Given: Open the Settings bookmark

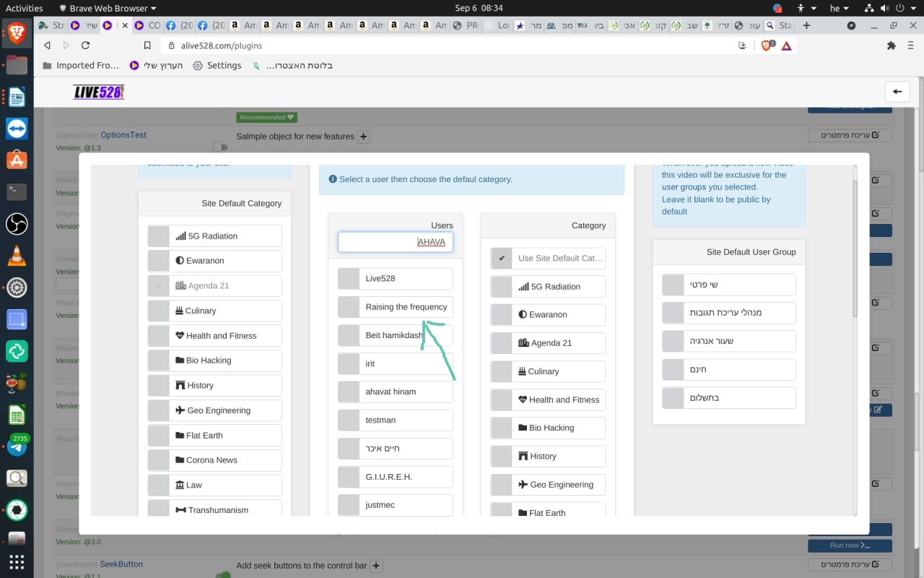Looking at the screenshot, I should [x=218, y=65].
